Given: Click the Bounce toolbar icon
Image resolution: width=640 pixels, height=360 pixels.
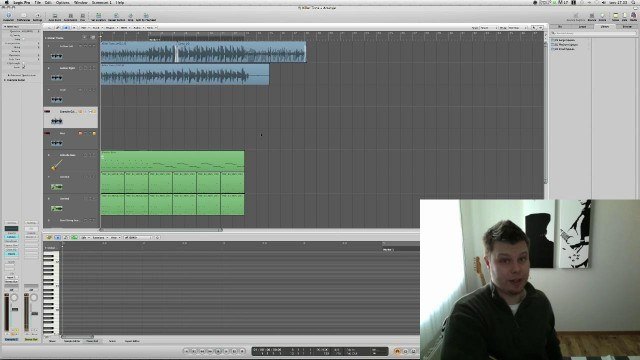Looking at the screenshot, I should [591, 16].
